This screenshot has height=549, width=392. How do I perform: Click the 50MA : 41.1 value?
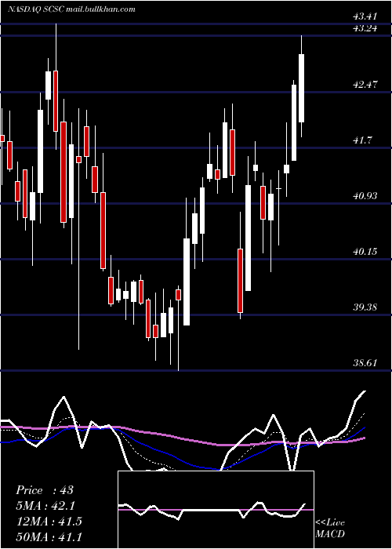tap(49, 536)
